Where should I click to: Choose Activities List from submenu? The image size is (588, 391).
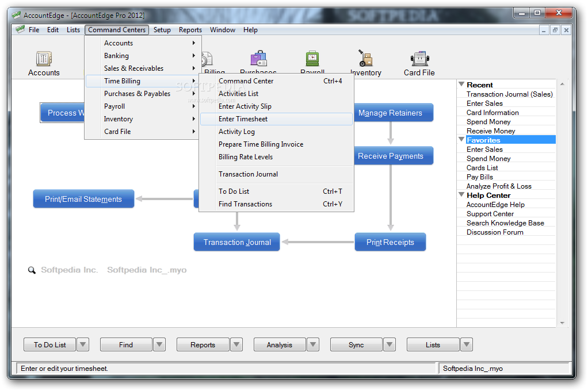276,93
